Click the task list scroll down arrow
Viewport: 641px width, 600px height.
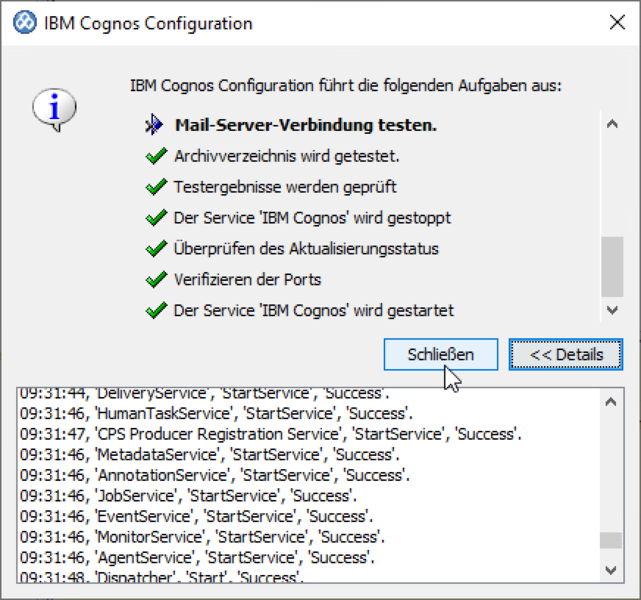point(612,310)
